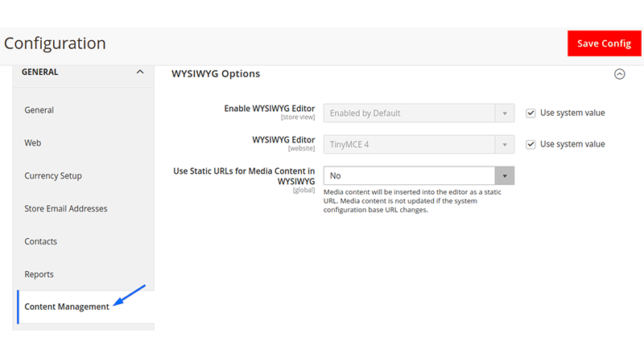The height and width of the screenshot is (358, 644).
Task: Go to Currency Setup settings
Action: (x=53, y=175)
